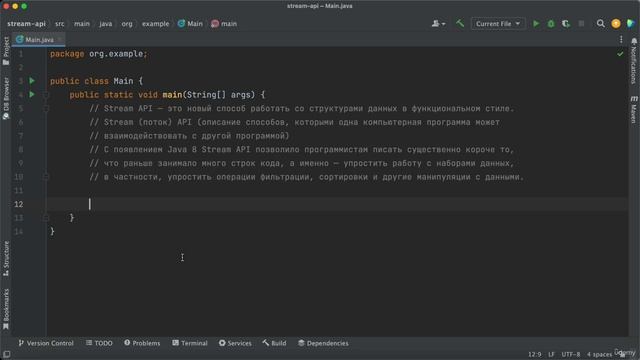Open the Problems tool window
Image resolution: width=640 pixels, height=360 pixels.
142,343
